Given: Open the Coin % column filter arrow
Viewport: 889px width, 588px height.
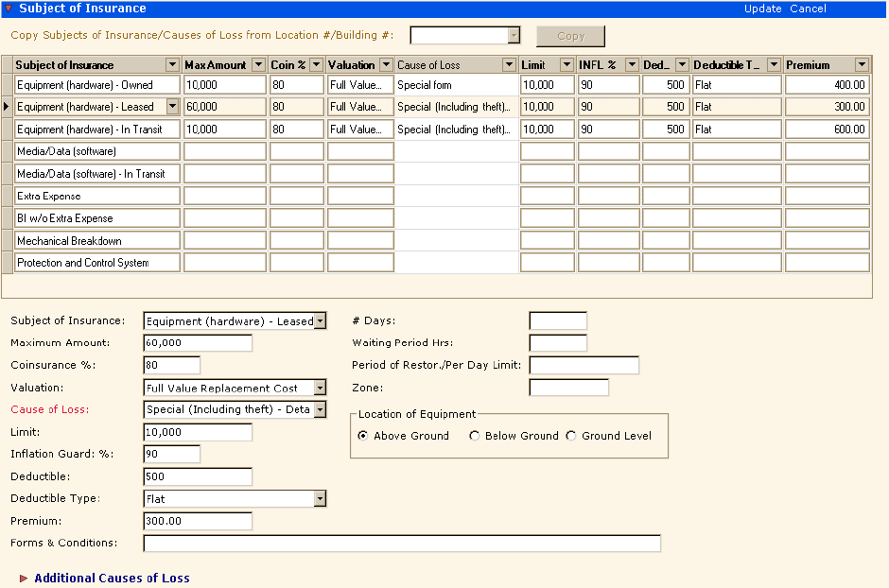Looking at the screenshot, I should click(x=316, y=64).
